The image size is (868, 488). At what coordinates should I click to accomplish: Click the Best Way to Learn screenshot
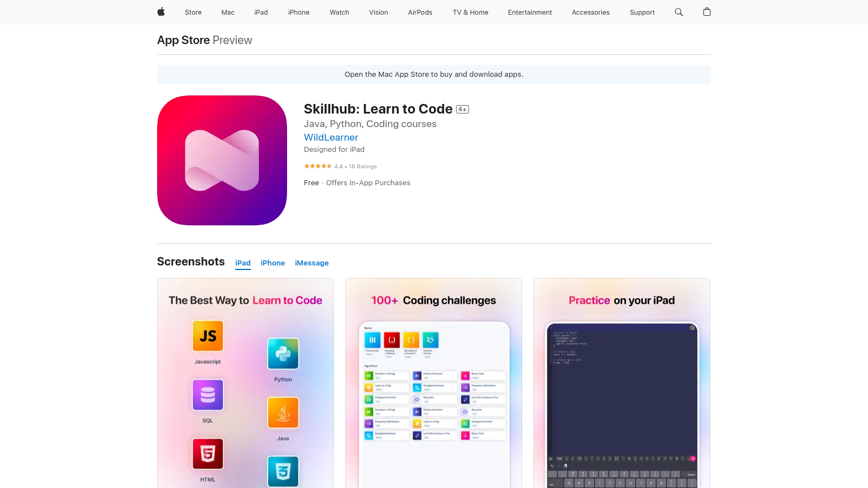tap(245, 383)
